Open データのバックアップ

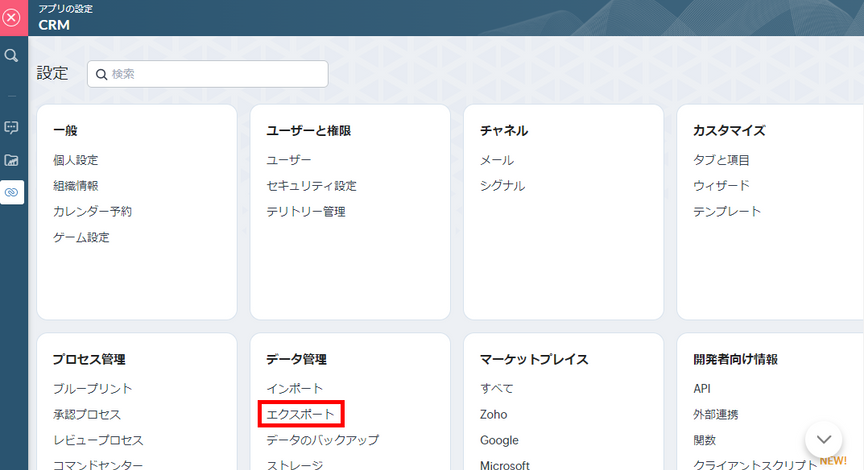[x=323, y=440]
